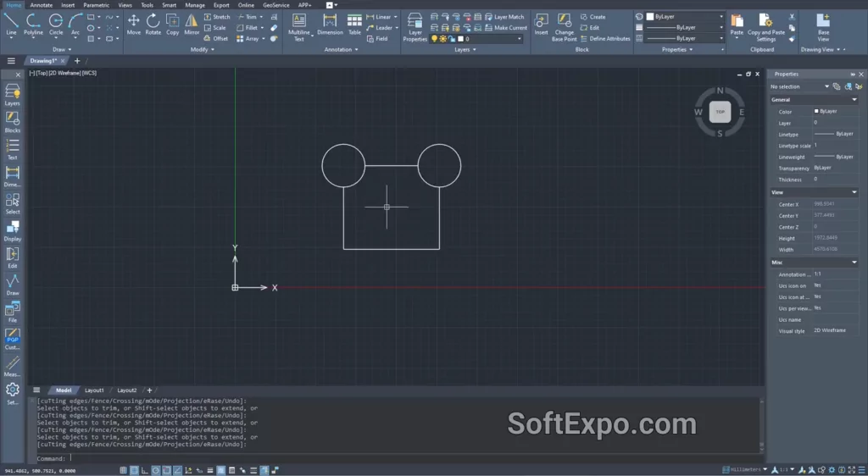Click Change Base Point

[564, 27]
